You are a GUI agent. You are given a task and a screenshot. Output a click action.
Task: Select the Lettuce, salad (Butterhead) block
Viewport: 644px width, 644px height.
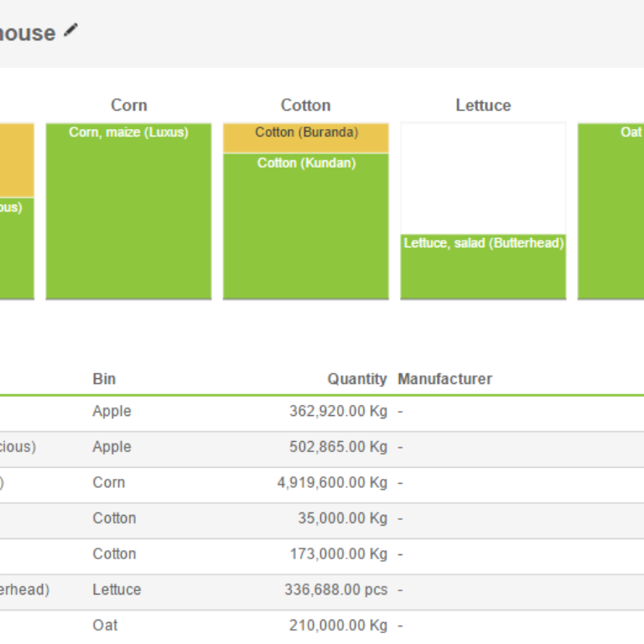483,267
